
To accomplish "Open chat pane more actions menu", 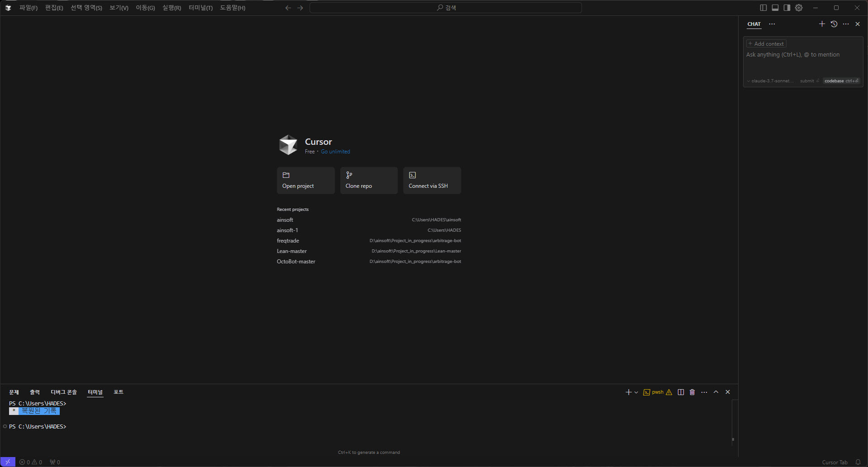I will pos(846,24).
